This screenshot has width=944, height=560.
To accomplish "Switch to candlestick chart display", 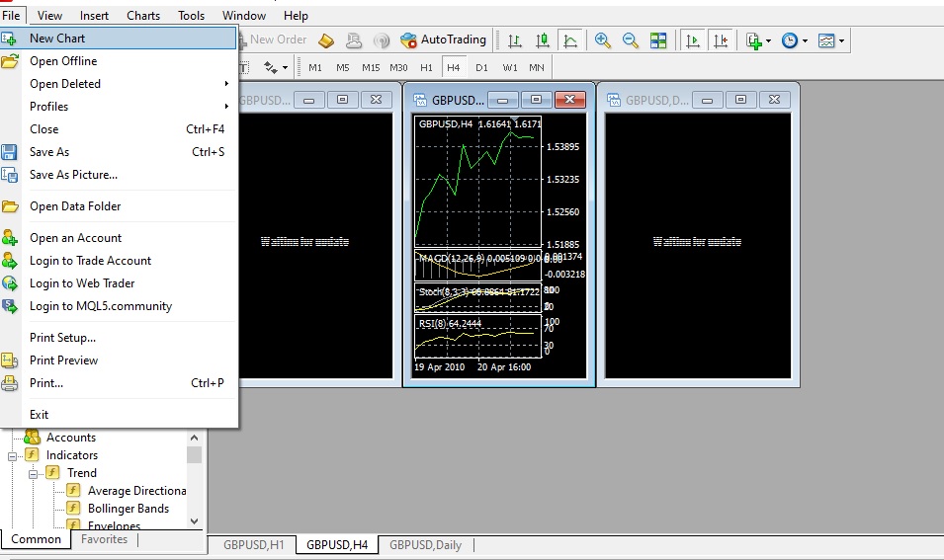I will coord(543,40).
